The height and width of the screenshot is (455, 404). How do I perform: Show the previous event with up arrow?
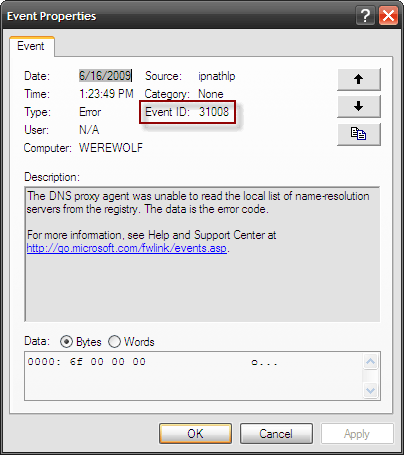[359, 79]
